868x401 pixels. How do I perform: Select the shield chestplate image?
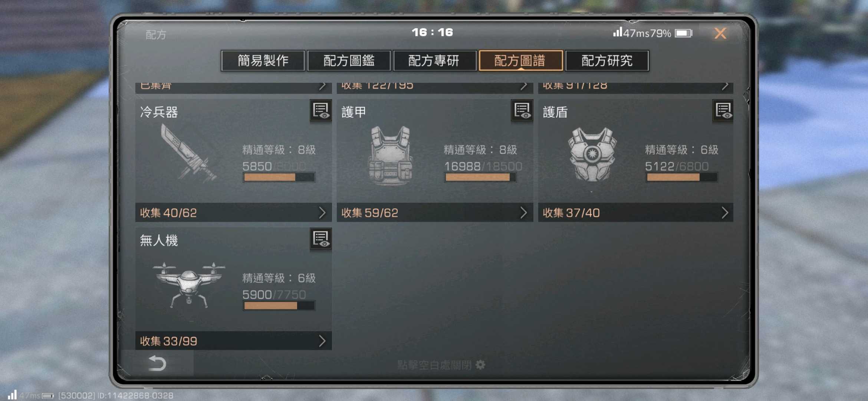click(x=592, y=154)
